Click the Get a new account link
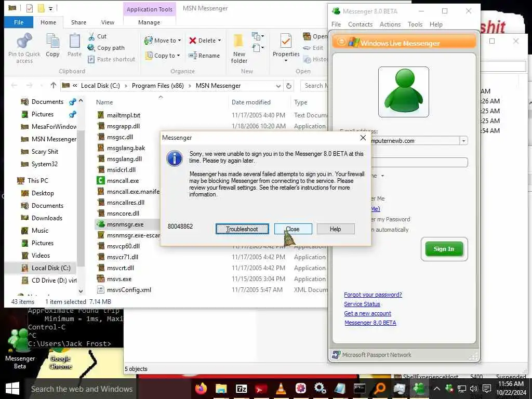 [x=367, y=313]
